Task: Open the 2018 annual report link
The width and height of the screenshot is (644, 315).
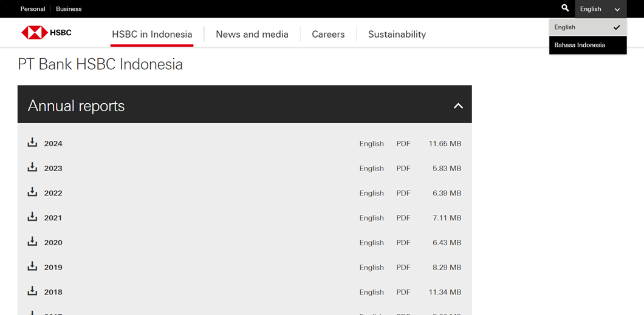Action: (x=53, y=293)
